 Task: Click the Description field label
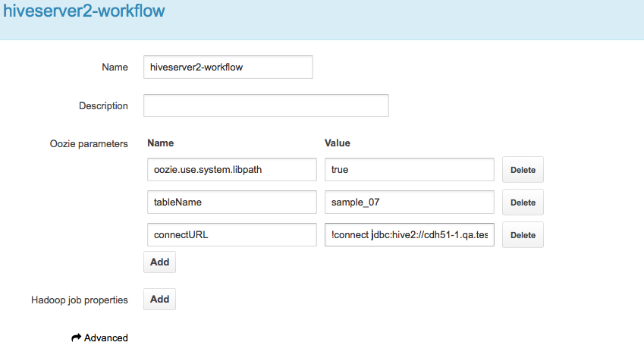[103, 106]
